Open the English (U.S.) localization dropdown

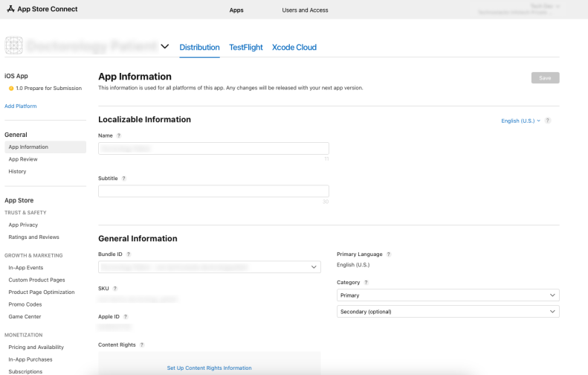click(x=520, y=121)
